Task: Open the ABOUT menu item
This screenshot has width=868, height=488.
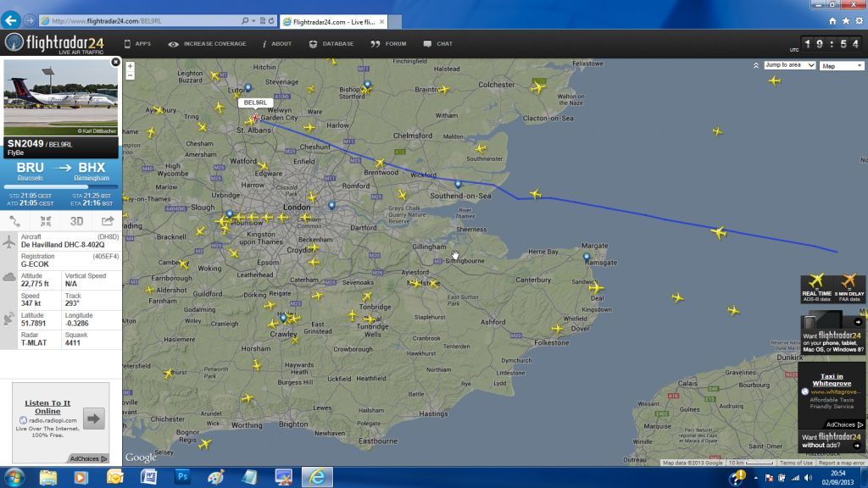Action: (277, 44)
